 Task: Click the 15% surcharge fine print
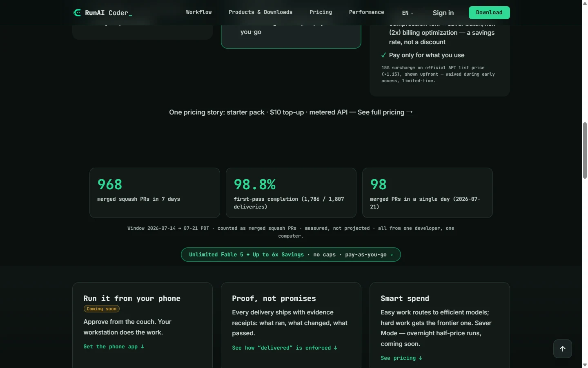(x=438, y=74)
